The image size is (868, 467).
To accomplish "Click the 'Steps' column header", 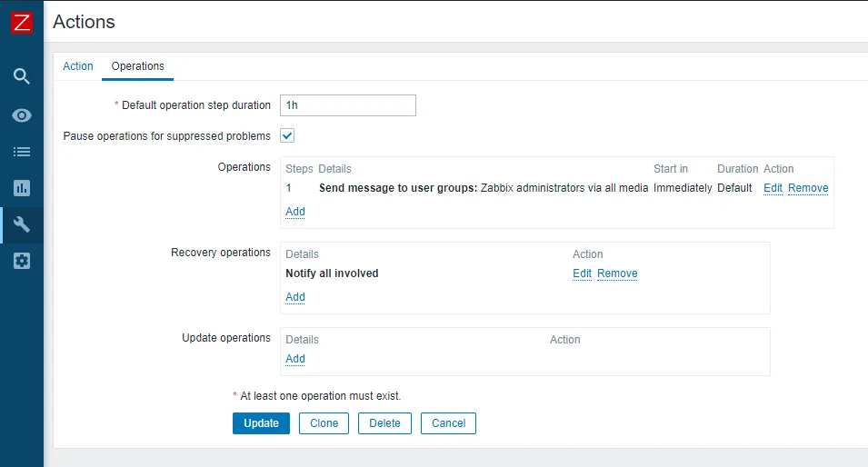I will tap(299, 169).
